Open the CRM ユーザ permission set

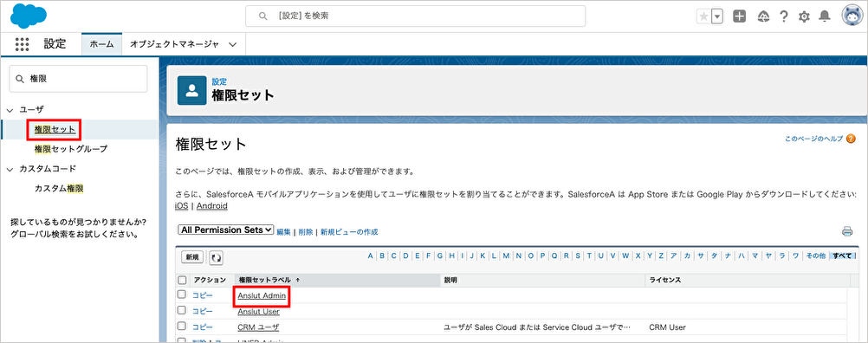258,327
